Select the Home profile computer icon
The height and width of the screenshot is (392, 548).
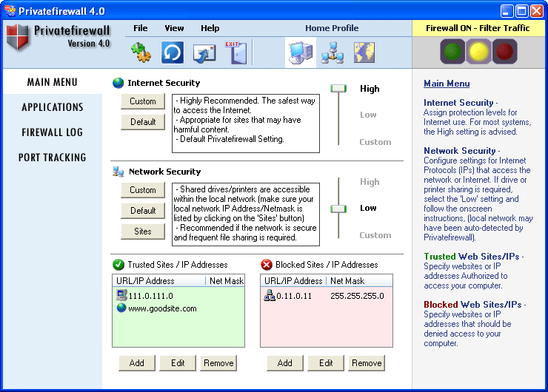(301, 53)
